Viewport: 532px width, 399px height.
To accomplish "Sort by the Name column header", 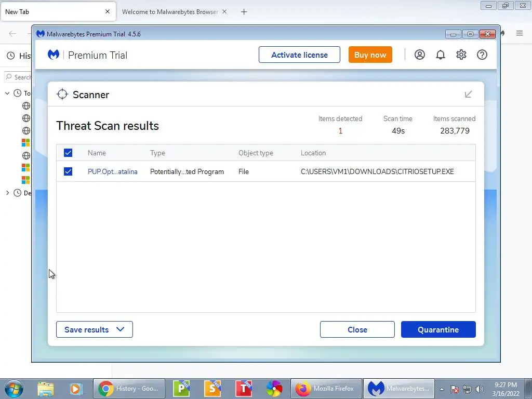I will [x=97, y=153].
